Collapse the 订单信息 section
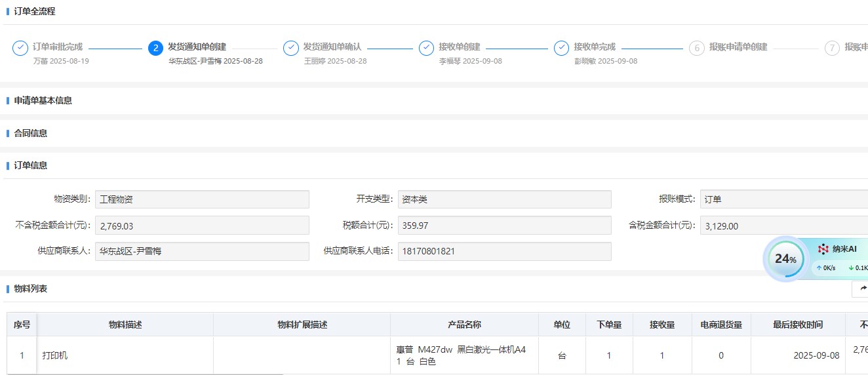 pos(31,166)
